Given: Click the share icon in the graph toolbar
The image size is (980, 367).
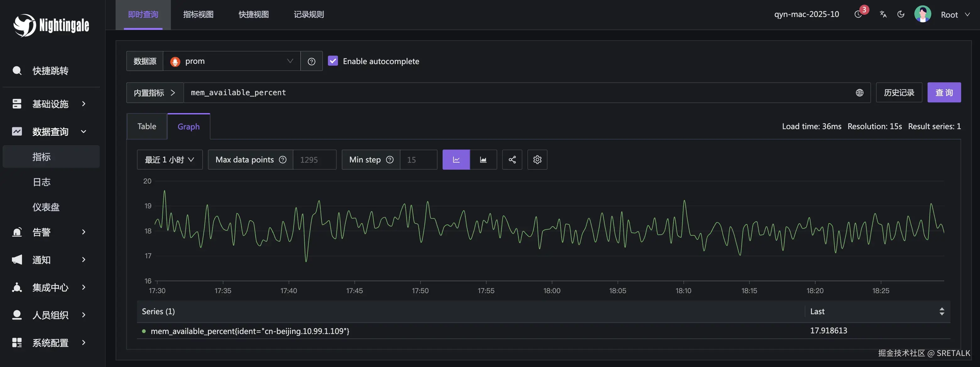Looking at the screenshot, I should coord(512,160).
